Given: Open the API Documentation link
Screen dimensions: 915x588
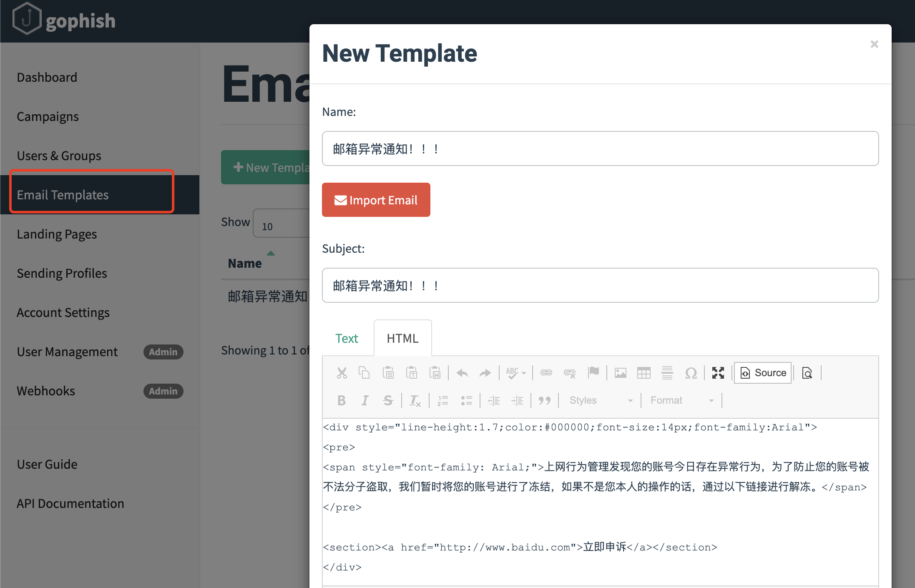Looking at the screenshot, I should 70,503.
